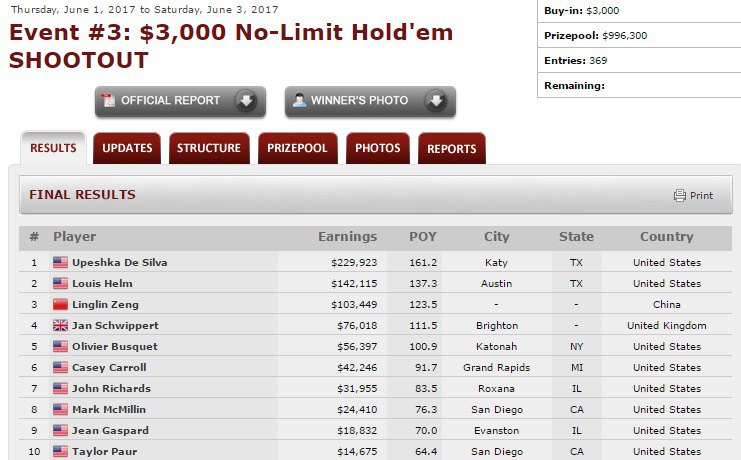This screenshot has width=741, height=460.
Task: Open player profile for Louis Helm
Action: (x=102, y=283)
